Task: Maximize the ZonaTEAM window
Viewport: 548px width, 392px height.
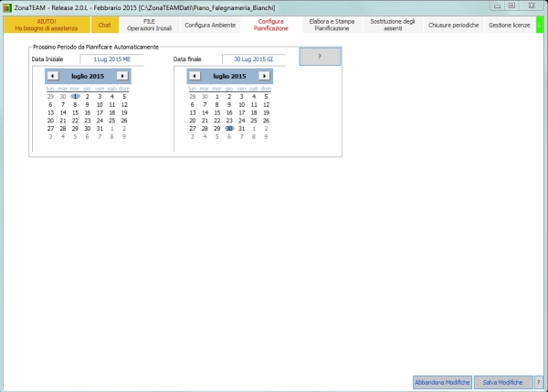Action: 511,6
